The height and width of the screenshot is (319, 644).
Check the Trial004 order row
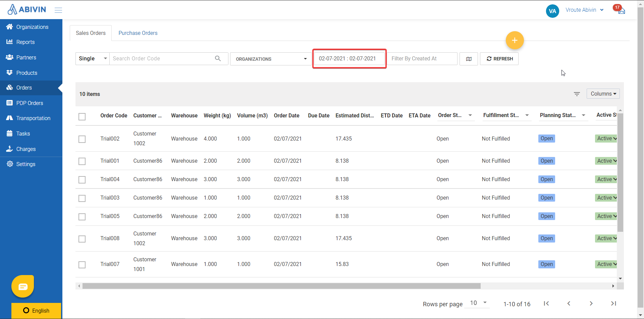click(82, 180)
